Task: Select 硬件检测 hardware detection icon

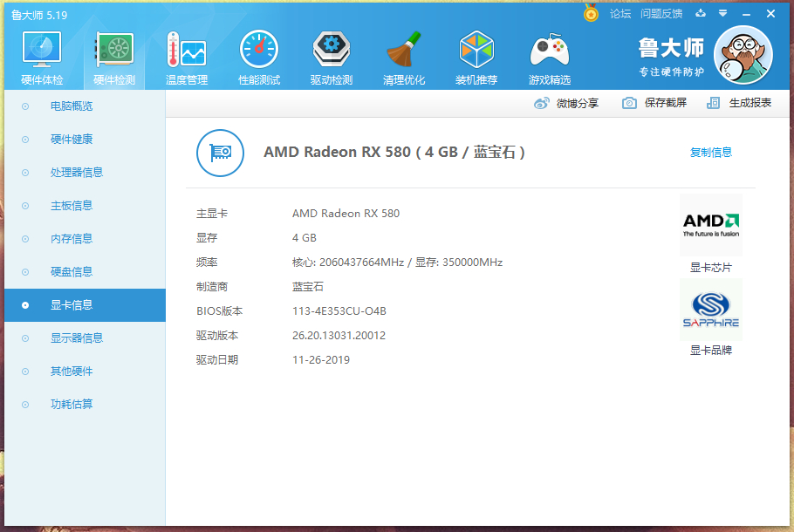Action: 114,50
